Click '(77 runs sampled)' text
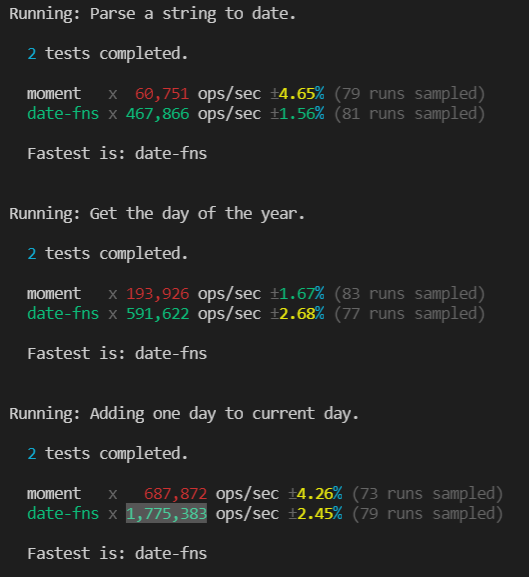Viewport: 529px width, 577px height. click(x=410, y=314)
